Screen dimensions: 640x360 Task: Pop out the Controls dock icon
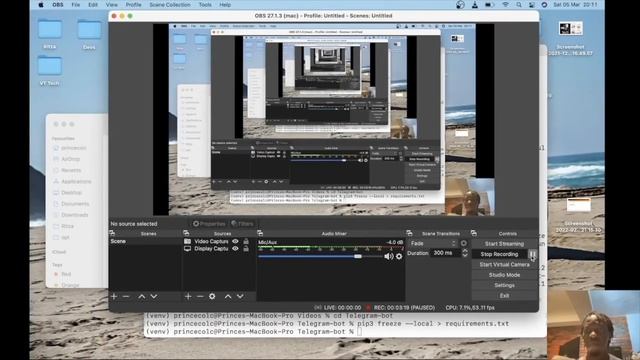click(x=473, y=233)
